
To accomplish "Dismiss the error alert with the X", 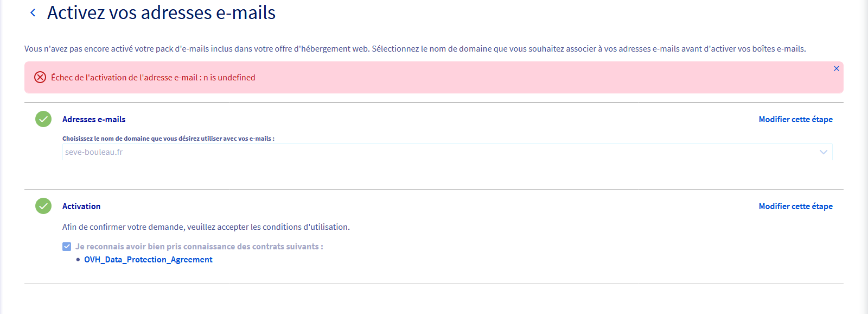I will [x=836, y=68].
